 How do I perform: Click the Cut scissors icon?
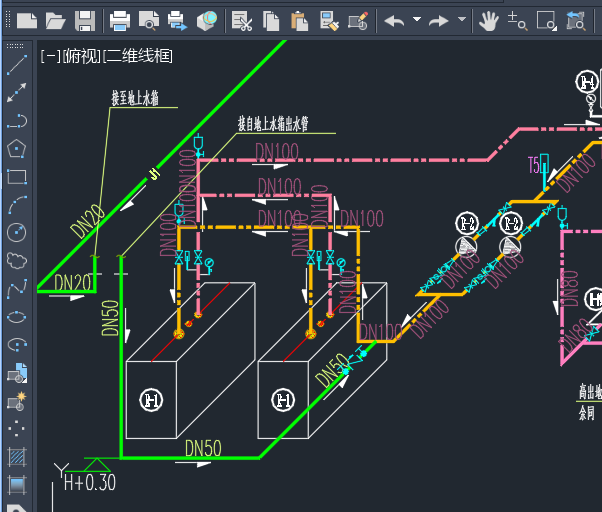(x=241, y=20)
